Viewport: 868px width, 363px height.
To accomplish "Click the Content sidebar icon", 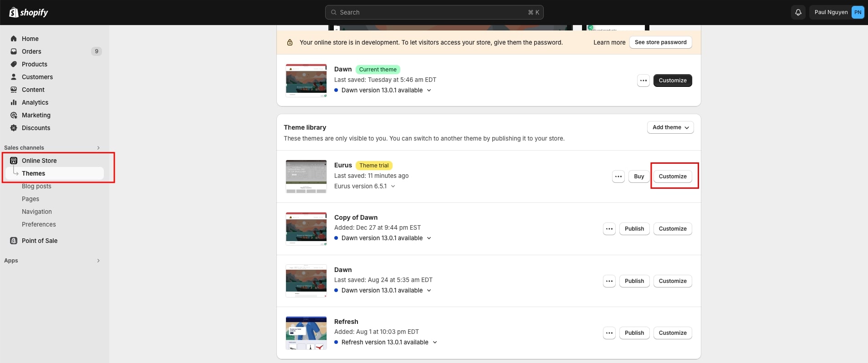I will (14, 90).
